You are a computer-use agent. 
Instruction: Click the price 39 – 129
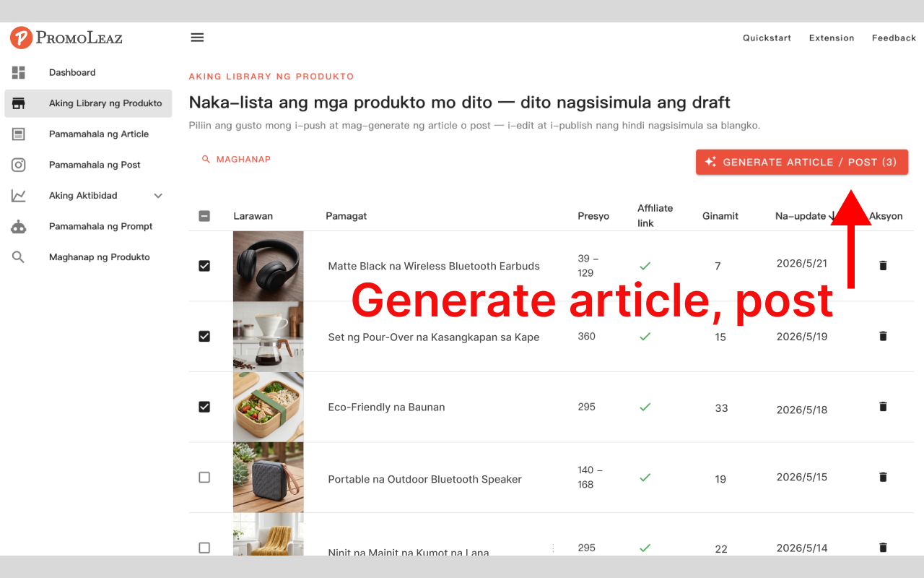tap(588, 266)
